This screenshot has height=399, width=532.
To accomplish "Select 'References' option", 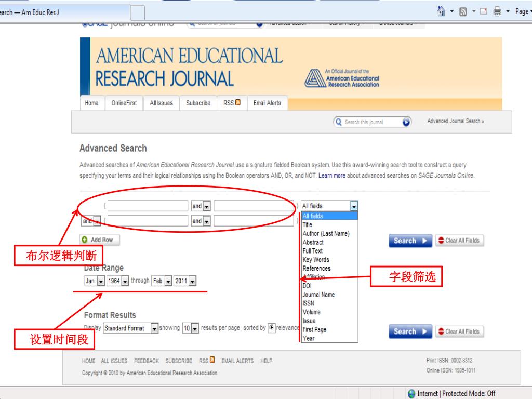I will [330, 269].
